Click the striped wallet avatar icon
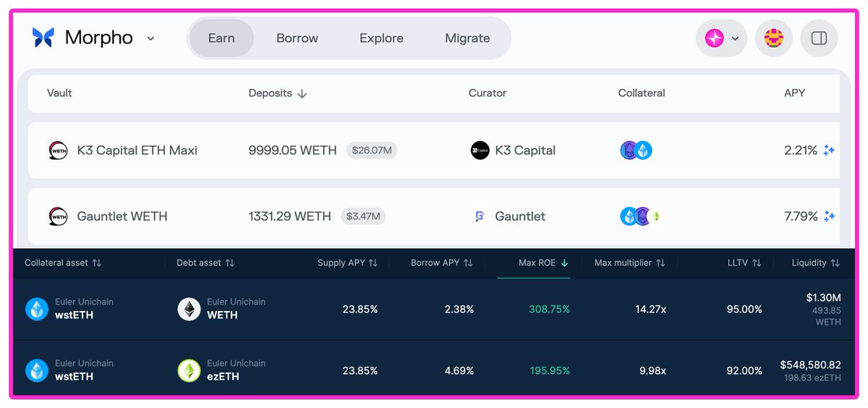Image resolution: width=868 pixels, height=408 pixels. click(774, 38)
